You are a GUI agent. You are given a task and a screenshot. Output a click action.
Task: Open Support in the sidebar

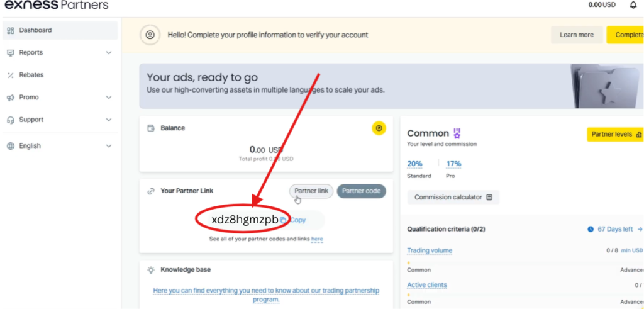pyautogui.click(x=60, y=120)
